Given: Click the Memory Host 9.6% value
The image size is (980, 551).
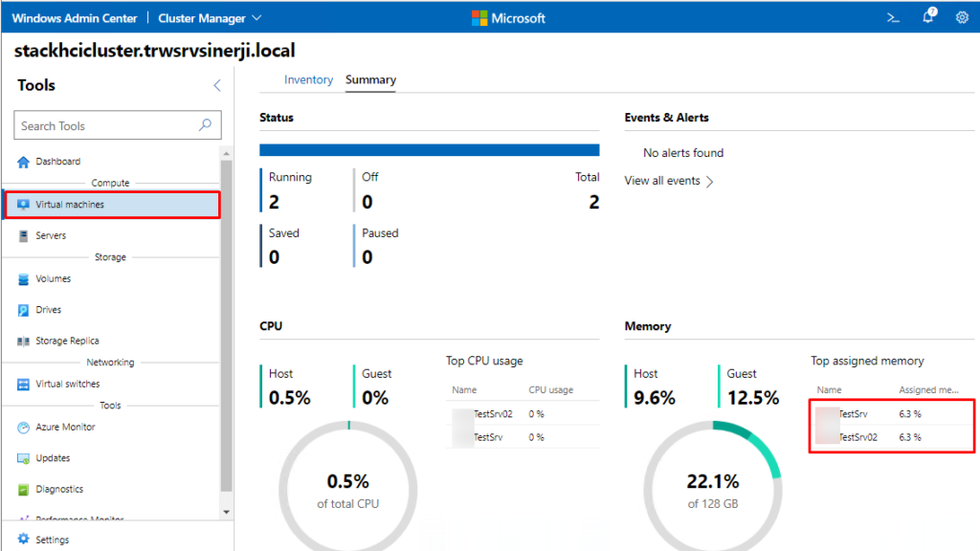Looking at the screenshot, I should point(655,398).
